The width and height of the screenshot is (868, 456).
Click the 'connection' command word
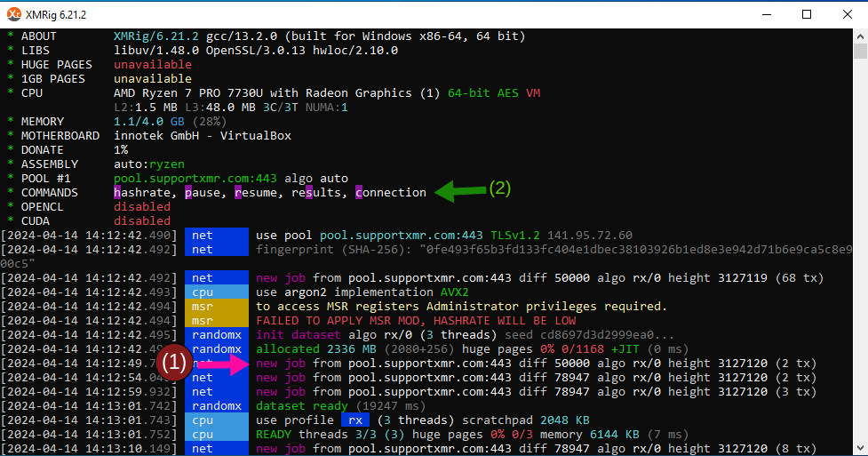pyautogui.click(x=391, y=193)
